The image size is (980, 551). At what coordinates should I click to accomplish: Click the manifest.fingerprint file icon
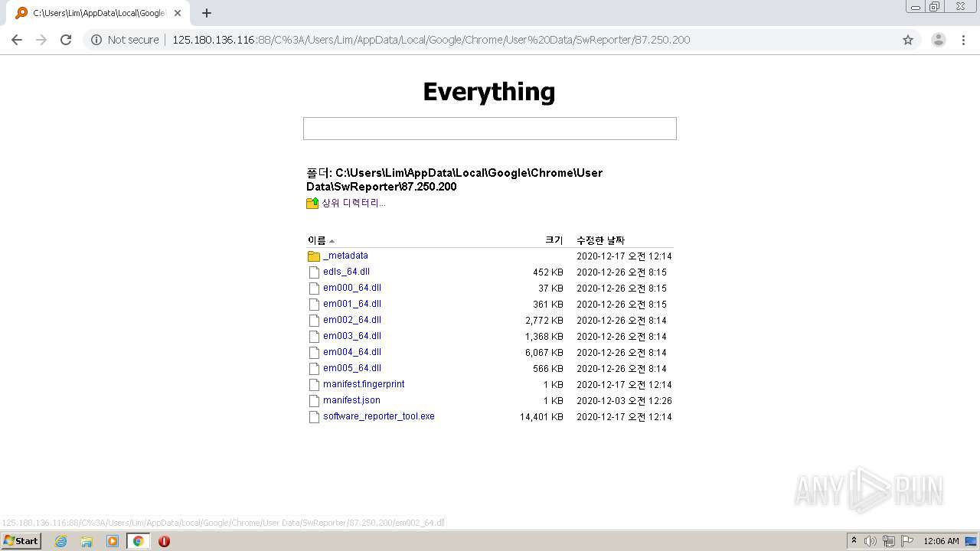(x=314, y=385)
